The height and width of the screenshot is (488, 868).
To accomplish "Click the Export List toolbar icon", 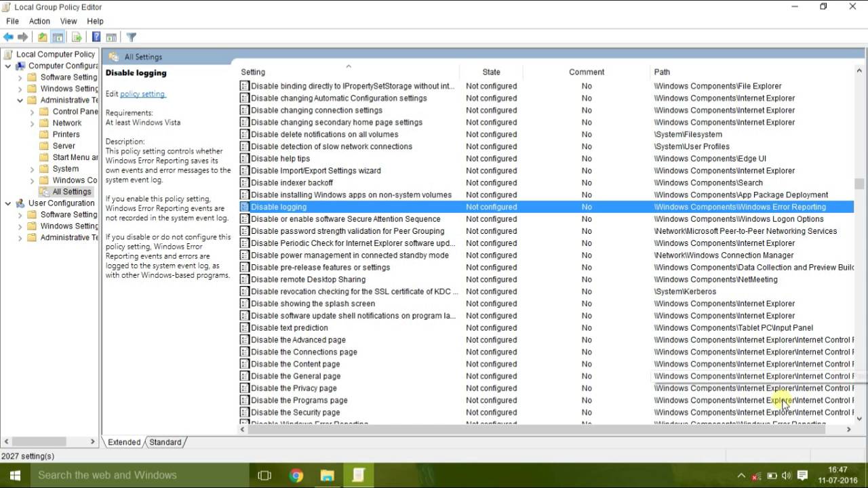I will (77, 37).
